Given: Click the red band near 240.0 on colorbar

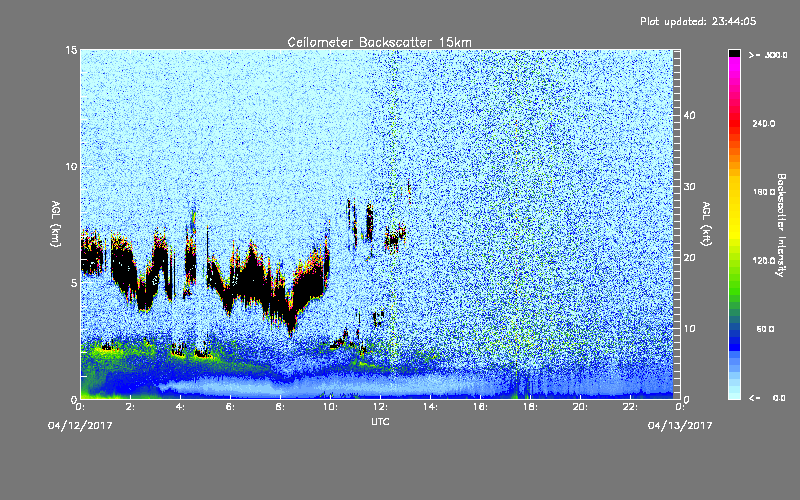Looking at the screenshot, I should [x=734, y=124].
